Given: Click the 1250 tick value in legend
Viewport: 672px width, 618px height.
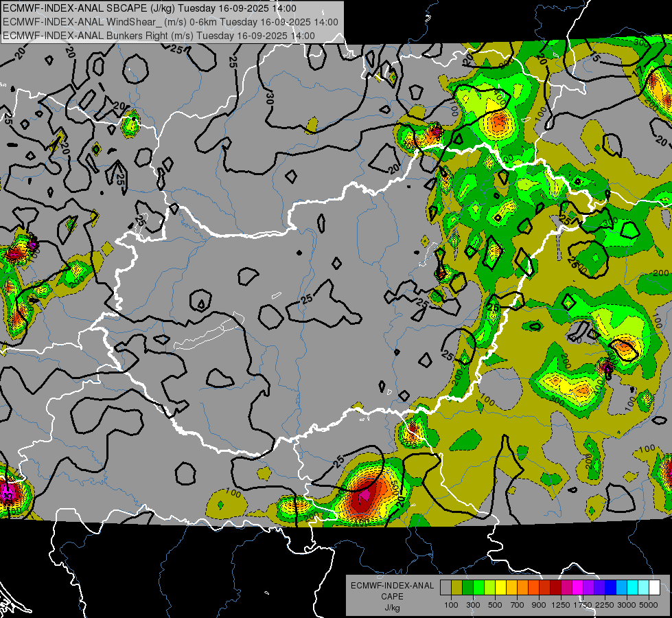Looking at the screenshot, I should (x=561, y=605).
